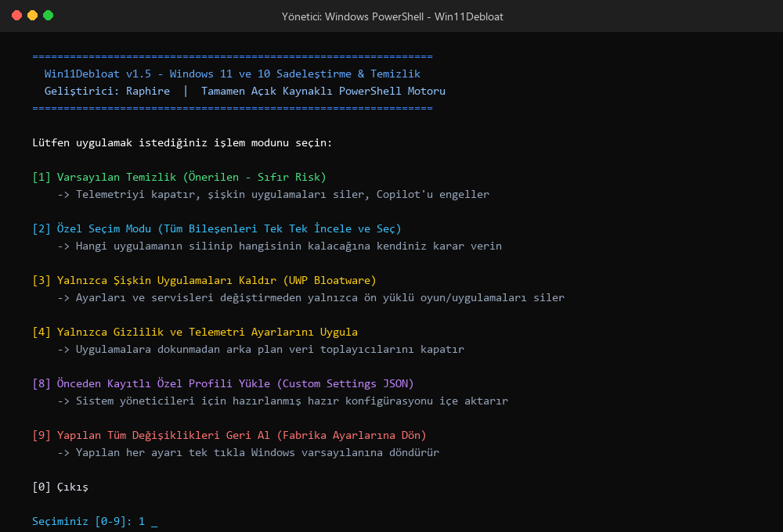Click the window title "Yönetici: Windows PowerShell - Win11Debloat"
The height and width of the screenshot is (532, 783).
point(392,16)
